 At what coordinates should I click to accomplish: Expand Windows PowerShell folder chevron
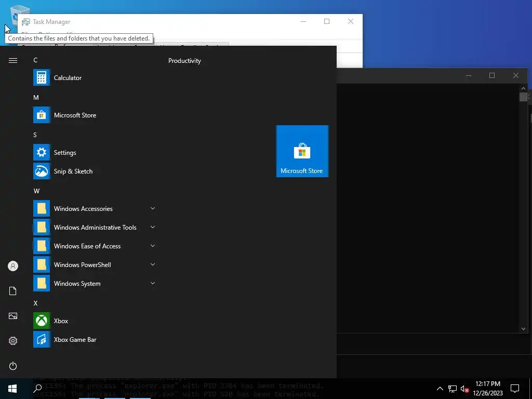click(153, 264)
